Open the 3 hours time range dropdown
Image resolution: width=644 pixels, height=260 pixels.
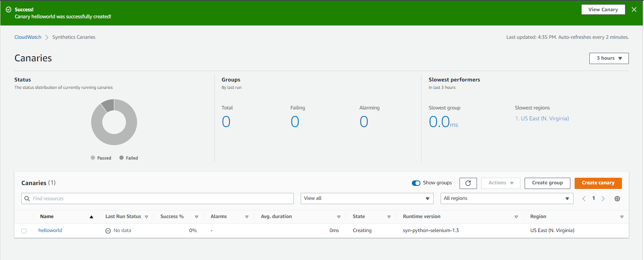coord(609,58)
